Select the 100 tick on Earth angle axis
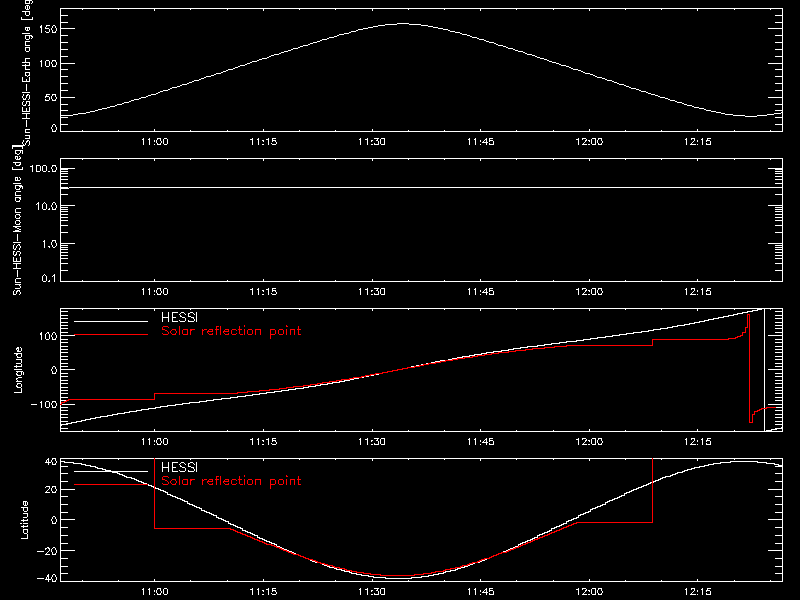The width and height of the screenshot is (800, 600). [48, 63]
